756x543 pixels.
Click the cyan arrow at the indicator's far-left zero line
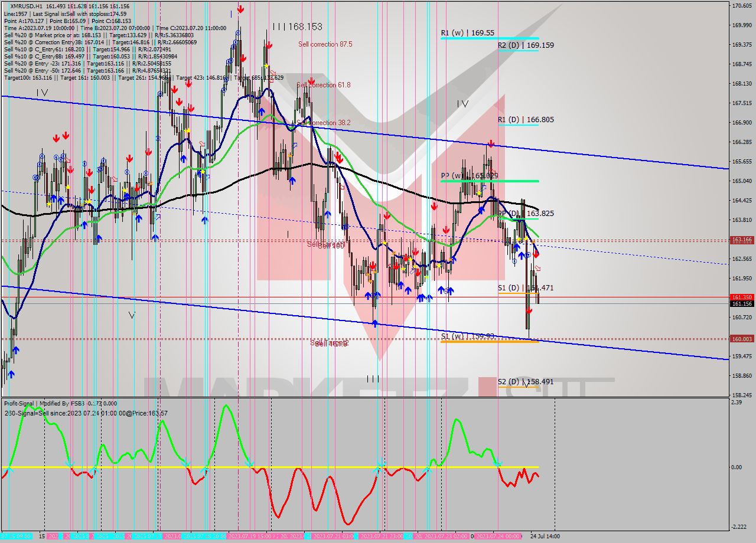pos(8,470)
